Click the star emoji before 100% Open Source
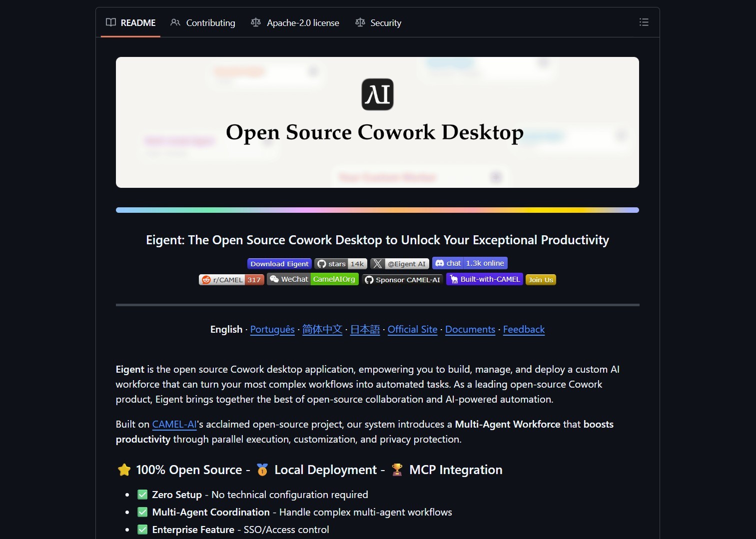This screenshot has width=756, height=539. [124, 470]
